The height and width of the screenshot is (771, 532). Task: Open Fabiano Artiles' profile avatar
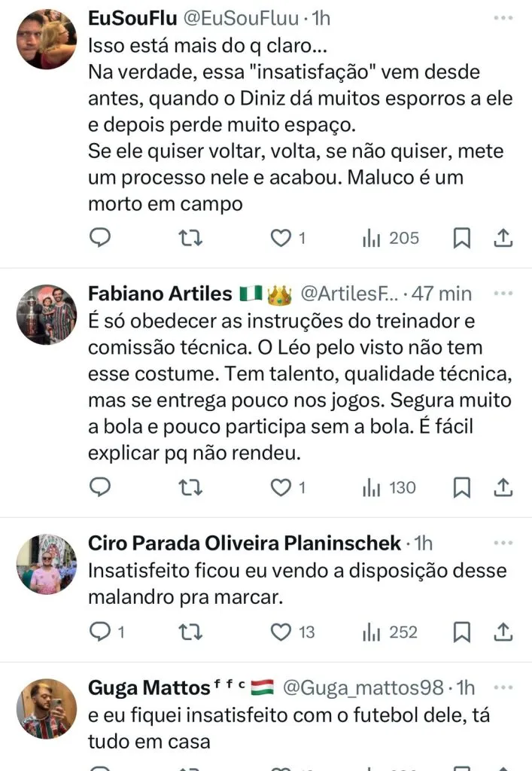(x=47, y=314)
